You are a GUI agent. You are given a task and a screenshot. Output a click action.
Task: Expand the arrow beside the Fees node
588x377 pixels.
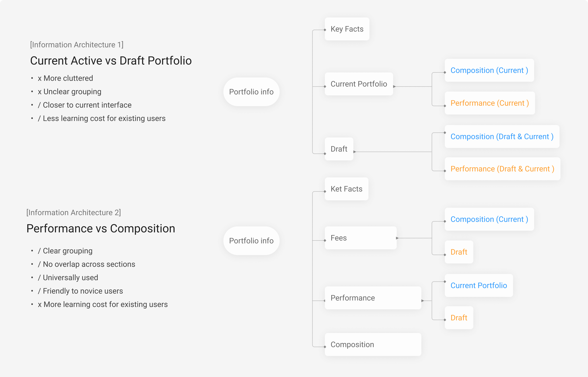397,238
